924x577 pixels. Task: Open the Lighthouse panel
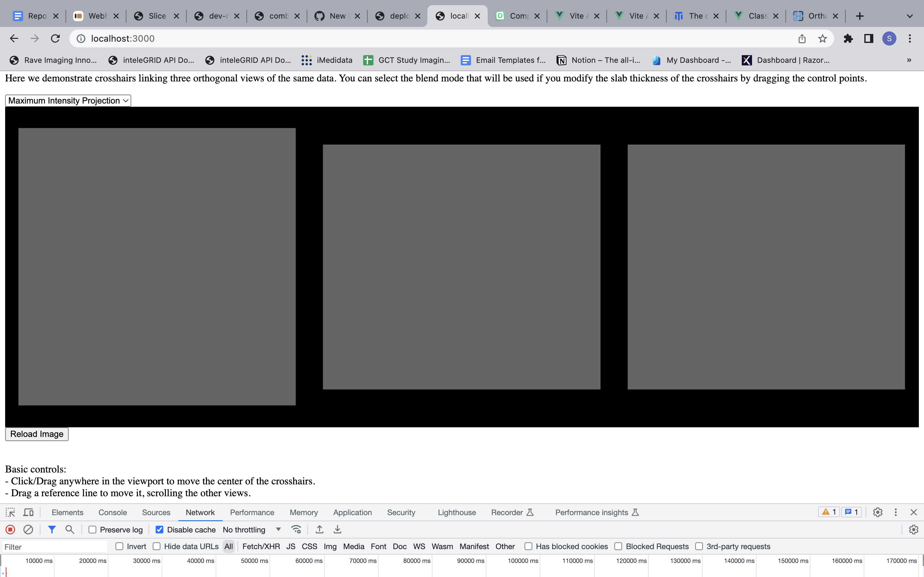pos(456,513)
